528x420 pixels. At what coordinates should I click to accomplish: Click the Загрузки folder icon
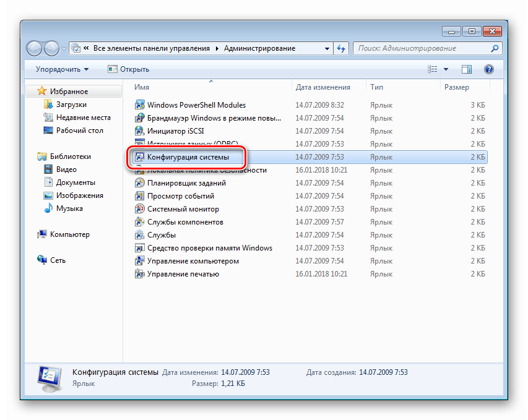point(48,105)
